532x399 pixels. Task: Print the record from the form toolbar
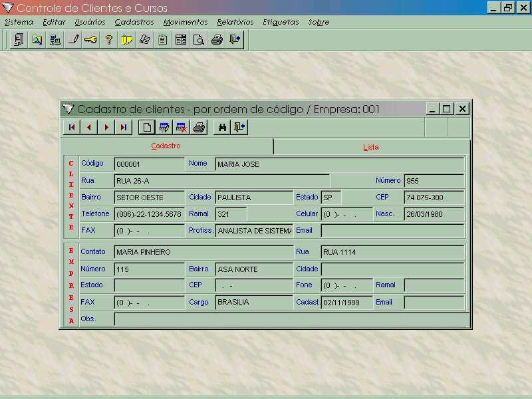(x=199, y=128)
